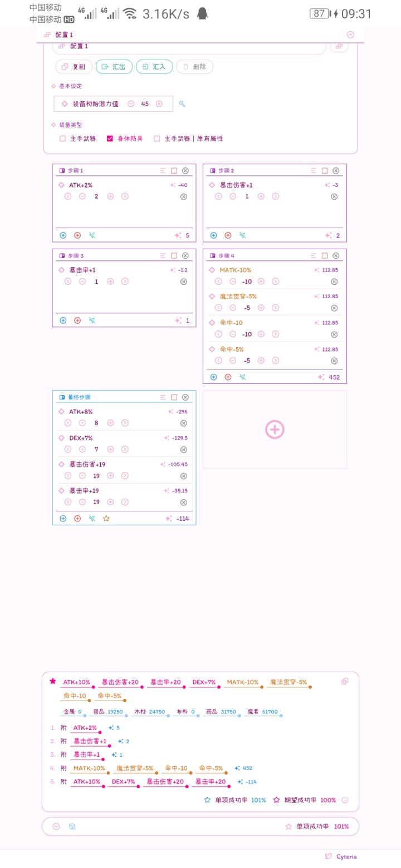Viewport: 401px width, 868px height.
Task: Click the teal wand icon in 步骤 3 footer
Action: [x=92, y=320]
